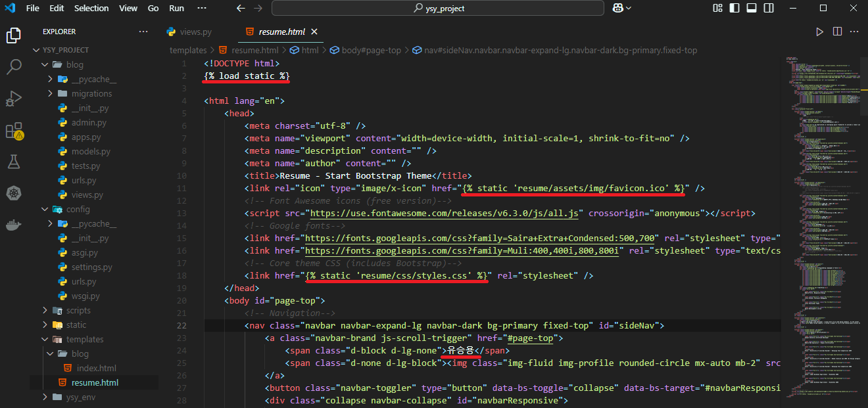Expand the ysy_env folder

click(x=45, y=397)
